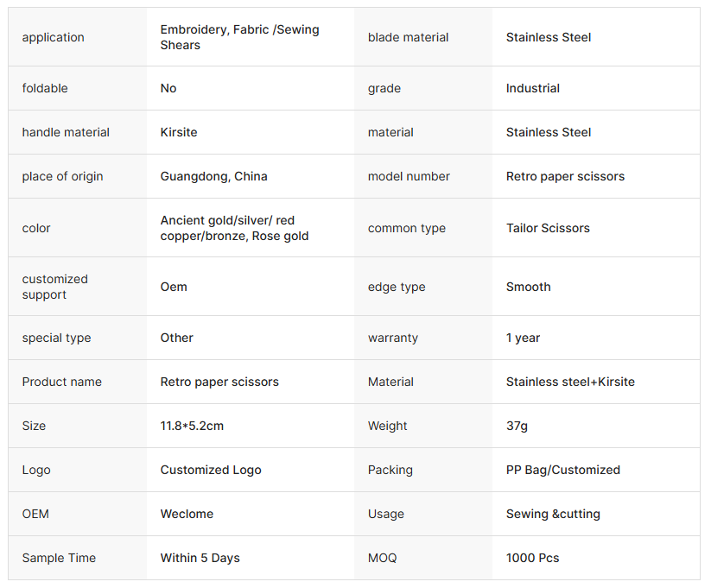
Task: Select the 'Embroidery, Fabric /Sewing Shears' value
Action: [239, 37]
